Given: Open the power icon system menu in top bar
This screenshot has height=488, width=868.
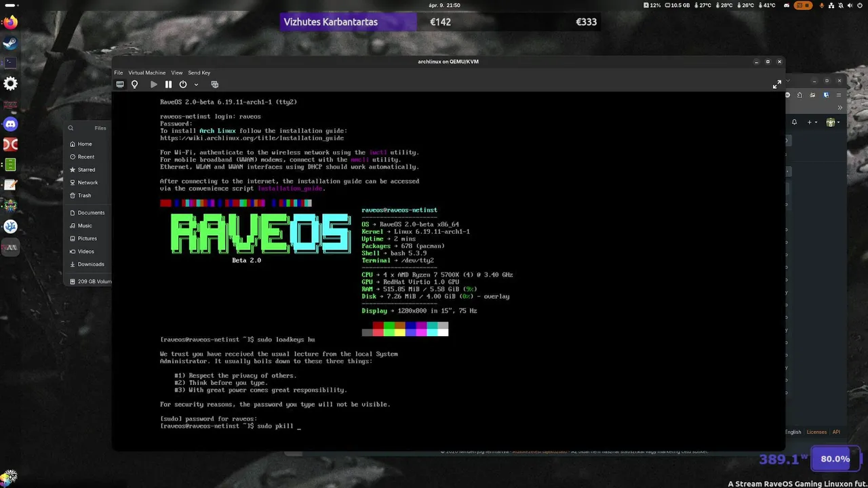Looking at the screenshot, I should 860,5.
